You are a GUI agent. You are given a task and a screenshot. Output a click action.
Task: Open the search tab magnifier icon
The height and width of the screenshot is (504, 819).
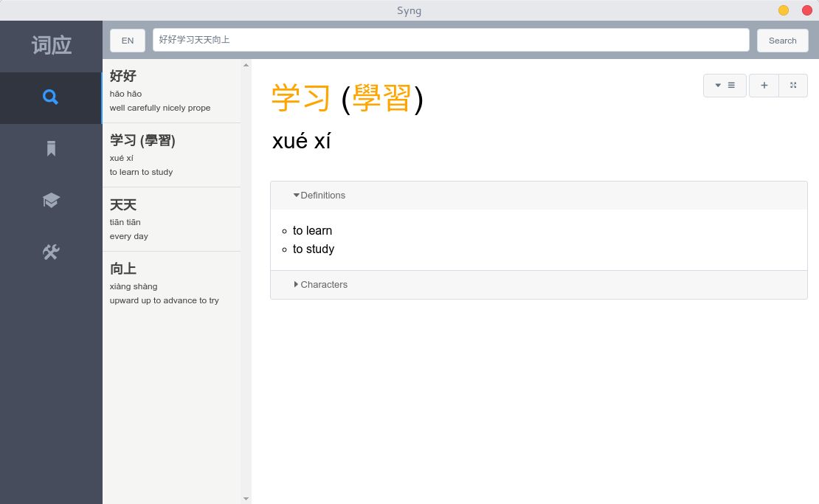50,97
